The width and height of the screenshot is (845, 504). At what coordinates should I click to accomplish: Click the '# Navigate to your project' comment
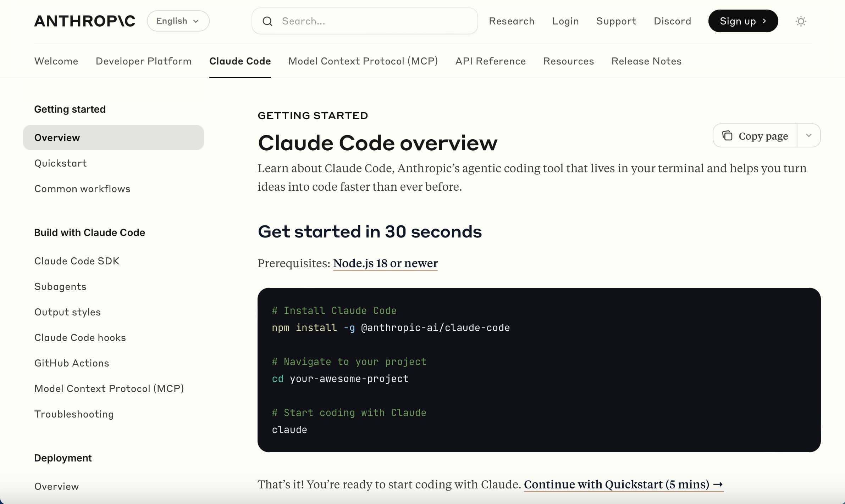349,362
